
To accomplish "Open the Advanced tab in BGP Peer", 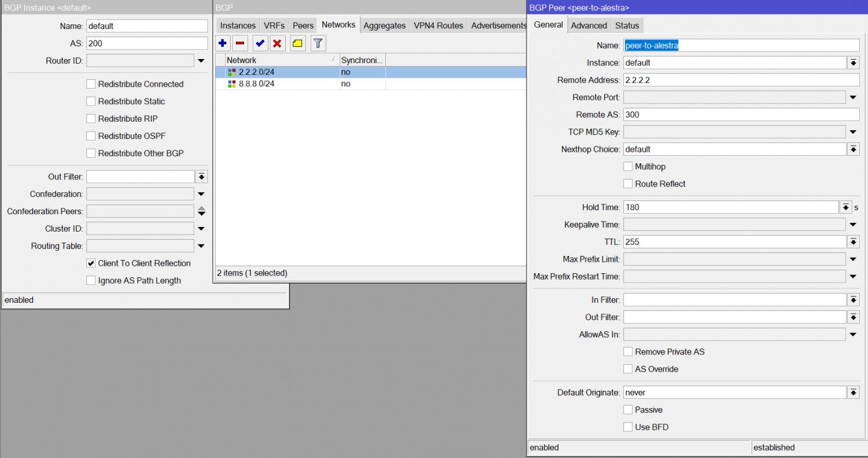I will (x=589, y=25).
